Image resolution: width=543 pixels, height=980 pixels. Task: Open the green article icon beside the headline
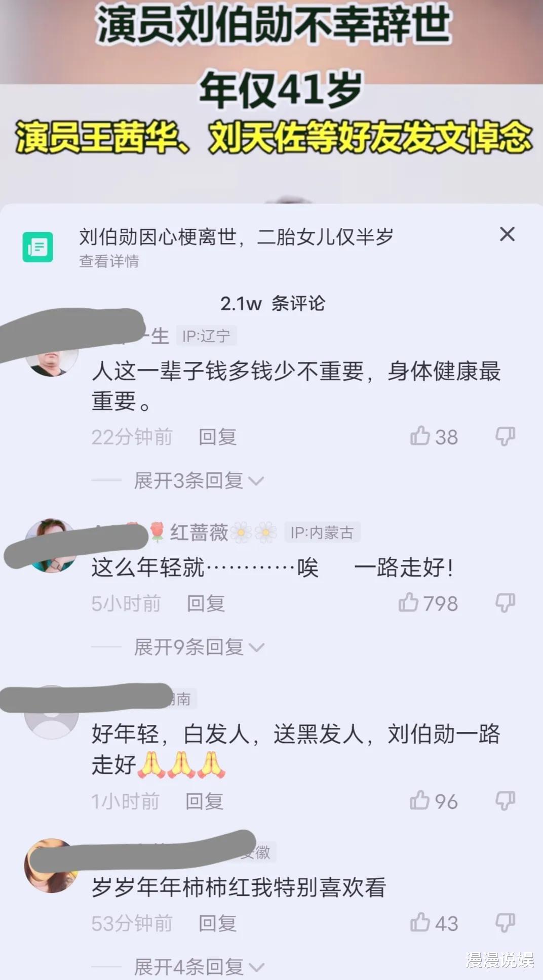coord(37,247)
